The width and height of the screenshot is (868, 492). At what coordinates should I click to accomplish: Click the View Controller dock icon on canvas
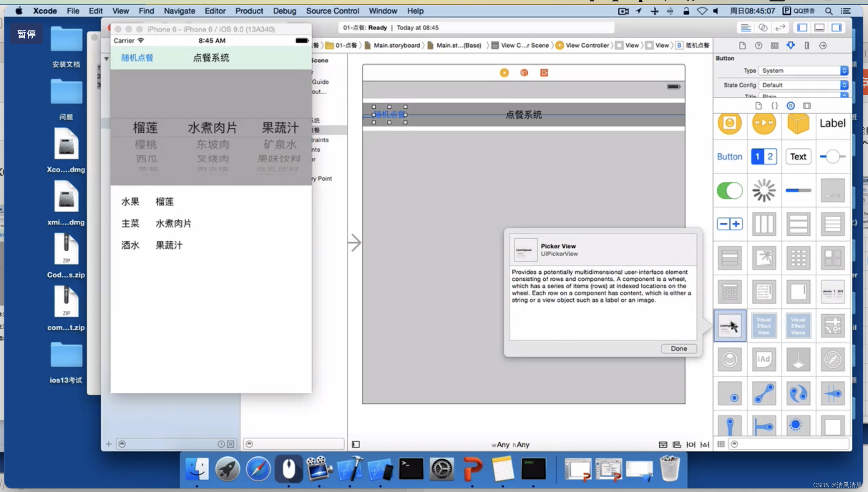(x=504, y=73)
